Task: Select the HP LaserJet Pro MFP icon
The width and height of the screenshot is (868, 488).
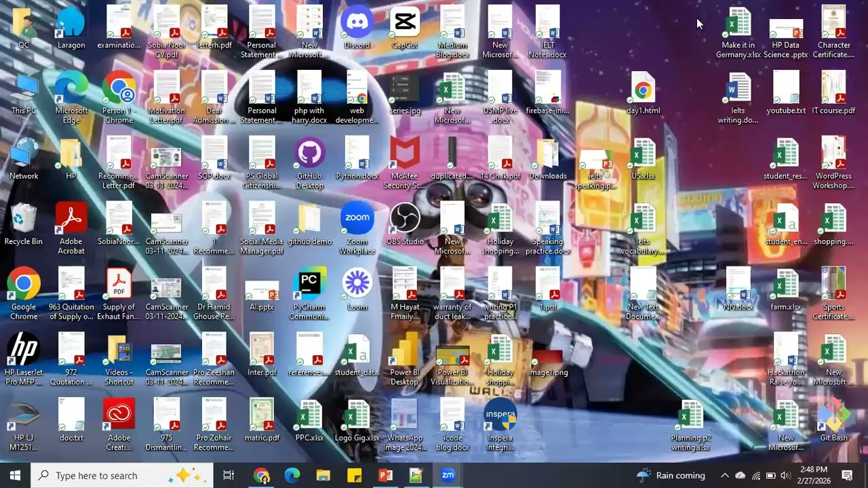Action: 24,360
